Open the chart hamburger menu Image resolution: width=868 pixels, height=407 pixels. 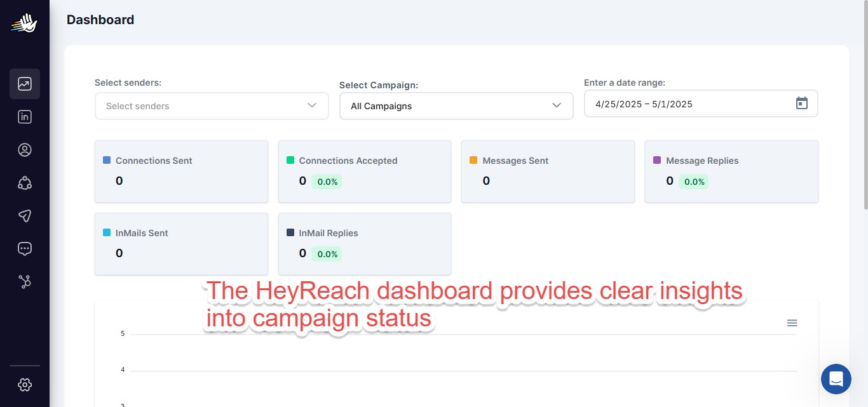[x=792, y=323]
